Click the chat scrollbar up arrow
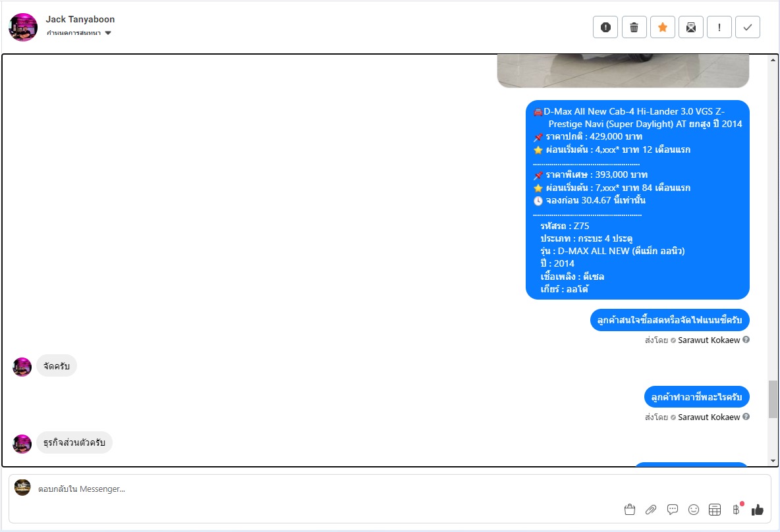 click(x=773, y=60)
